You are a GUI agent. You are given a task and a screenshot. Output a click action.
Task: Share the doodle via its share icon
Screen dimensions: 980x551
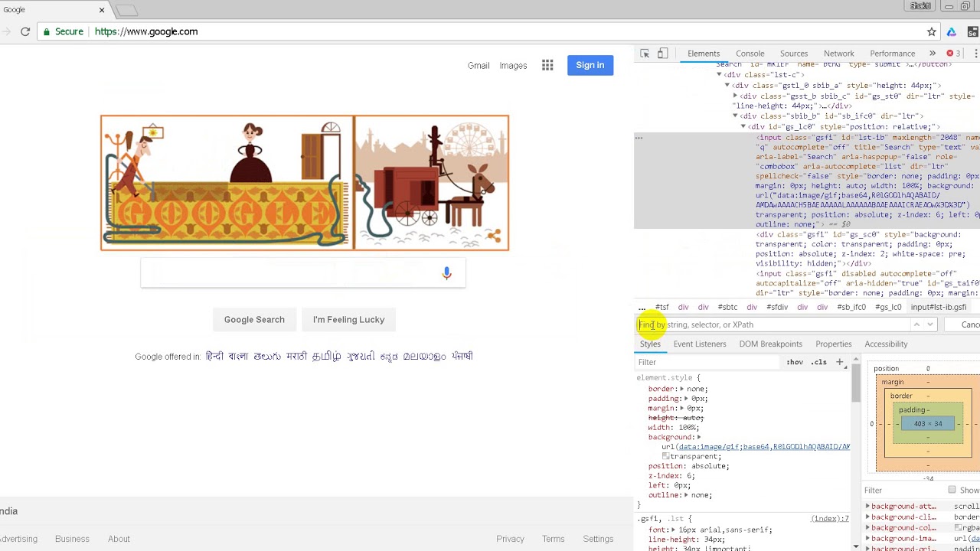[494, 236]
